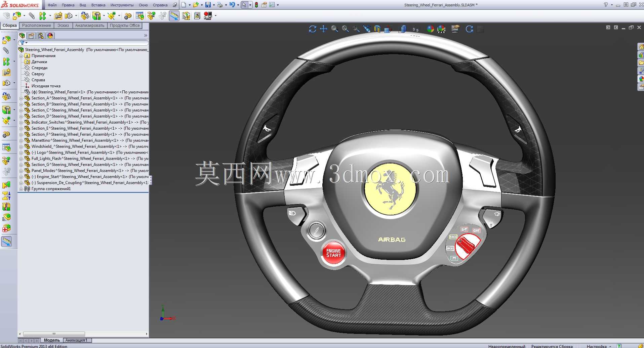Expand the Section_A tree node
644x348 pixels.
[21, 98]
